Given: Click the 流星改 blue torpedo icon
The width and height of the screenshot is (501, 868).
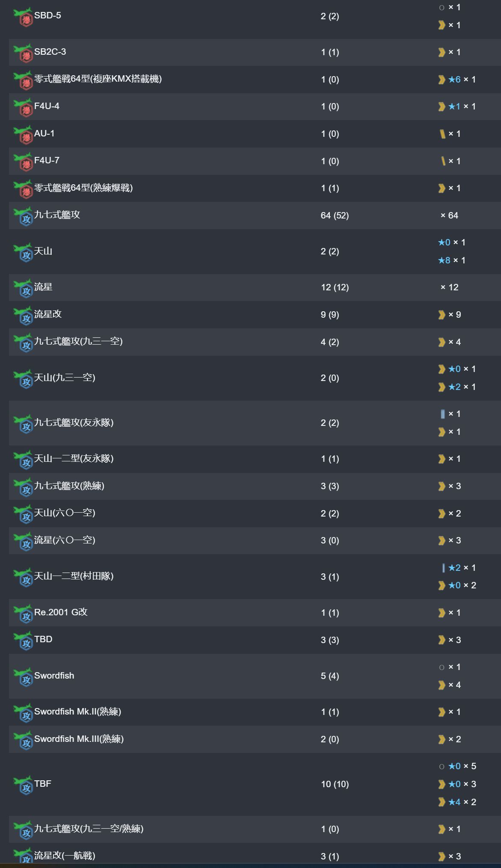Looking at the screenshot, I should (23, 316).
